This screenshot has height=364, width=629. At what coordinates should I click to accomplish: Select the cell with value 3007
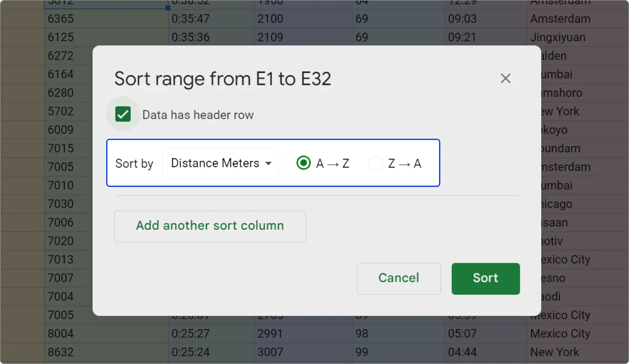click(x=270, y=352)
